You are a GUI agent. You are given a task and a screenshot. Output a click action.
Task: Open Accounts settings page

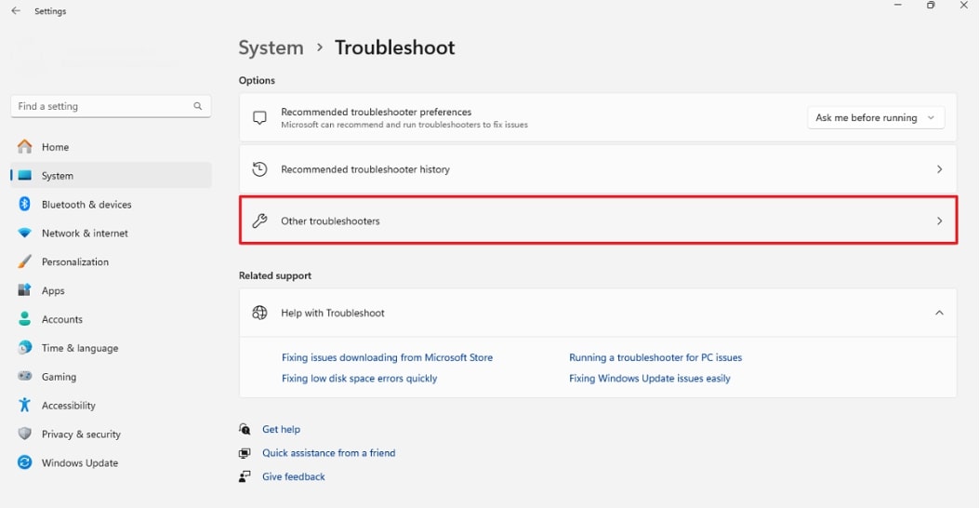point(111,319)
